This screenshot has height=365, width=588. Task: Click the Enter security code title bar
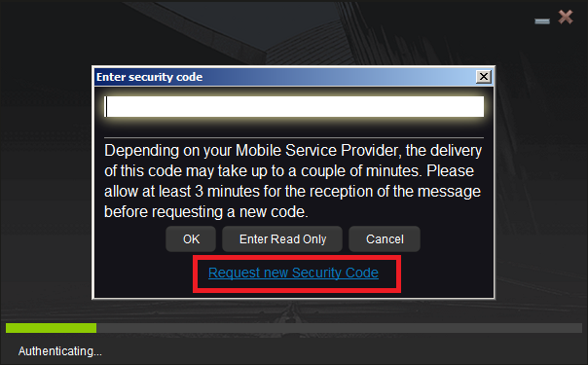click(x=285, y=77)
